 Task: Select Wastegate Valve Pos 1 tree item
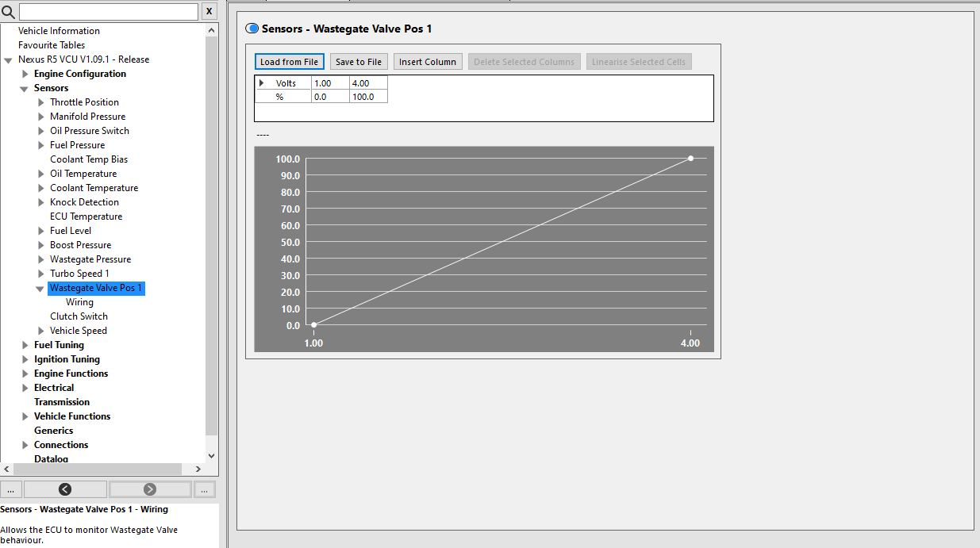pos(96,288)
